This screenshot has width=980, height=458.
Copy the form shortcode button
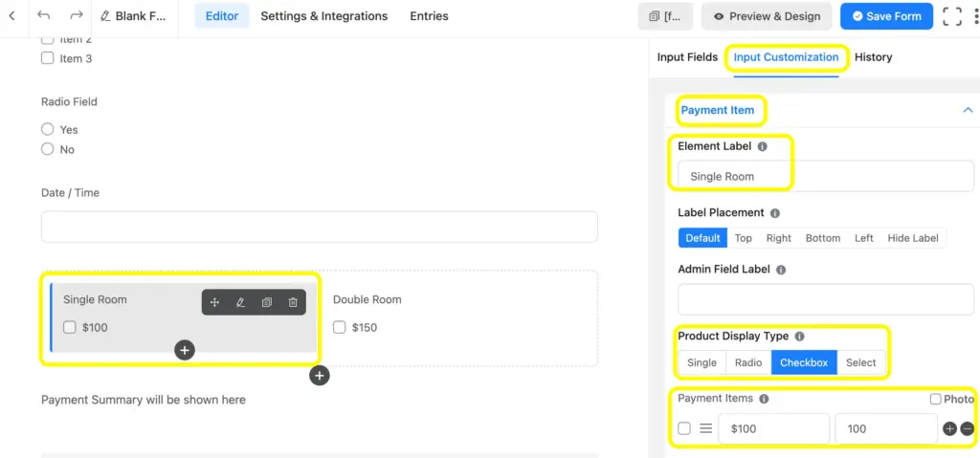click(x=665, y=16)
